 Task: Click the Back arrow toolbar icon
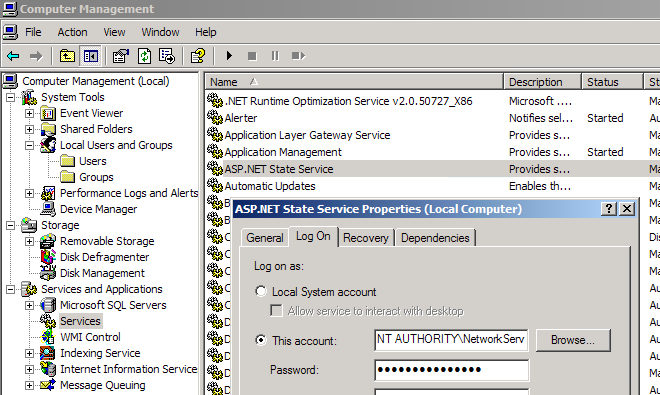pos(13,56)
